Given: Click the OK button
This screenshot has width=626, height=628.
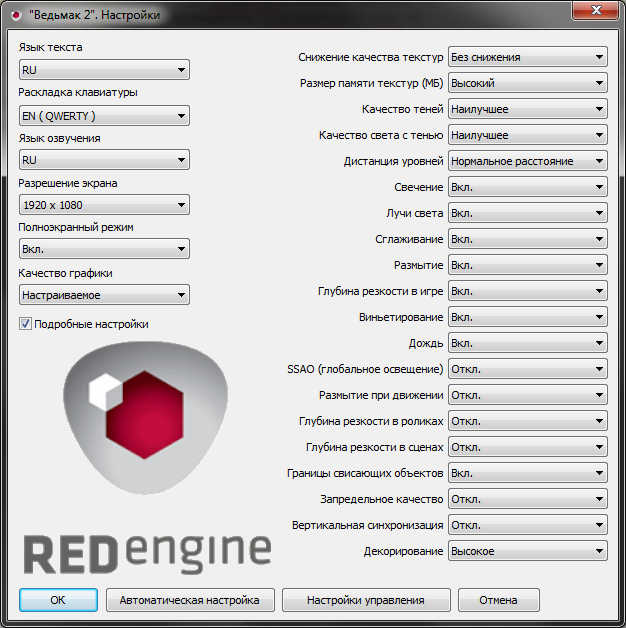Looking at the screenshot, I should pos(58,600).
